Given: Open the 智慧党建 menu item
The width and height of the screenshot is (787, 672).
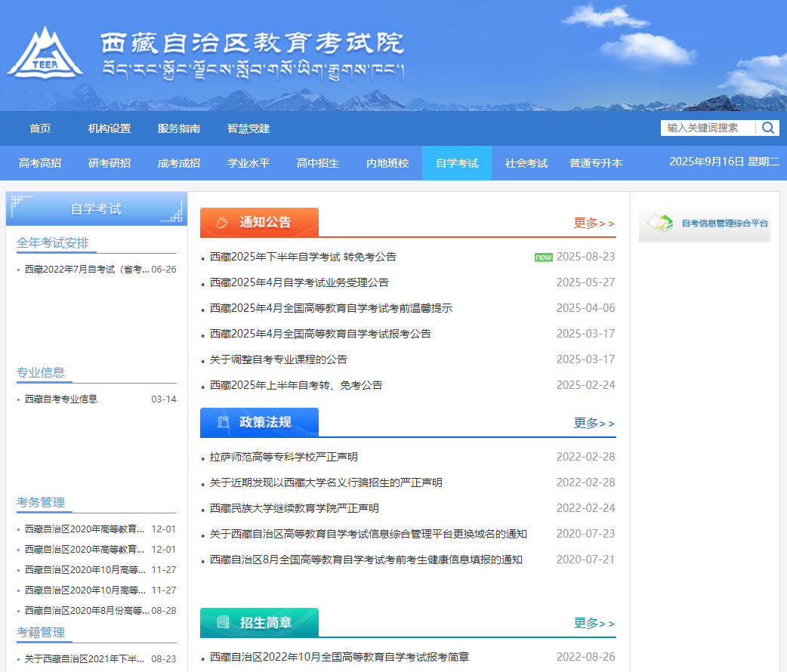Looking at the screenshot, I should pos(248,128).
